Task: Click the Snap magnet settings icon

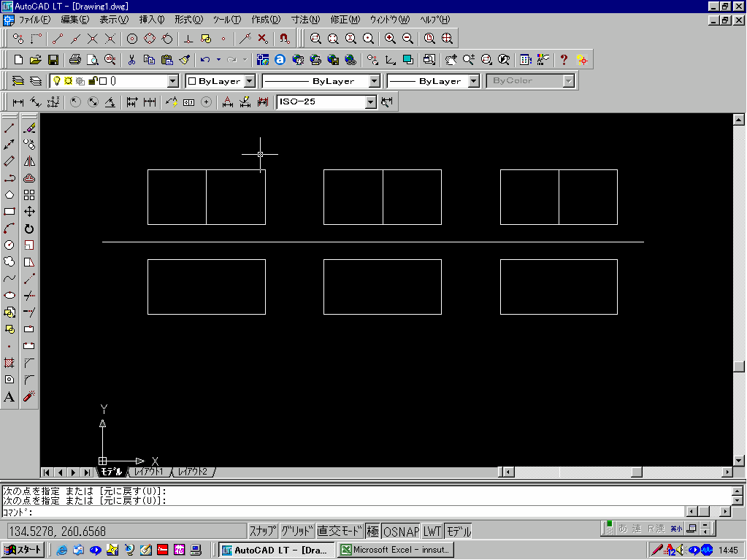Action: coord(284,38)
